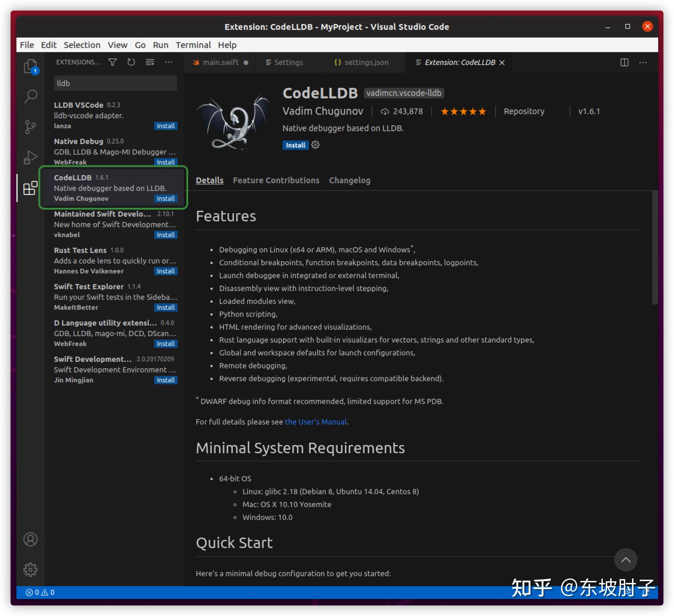
Task: Open the Run and Debug view
Action: click(30, 157)
